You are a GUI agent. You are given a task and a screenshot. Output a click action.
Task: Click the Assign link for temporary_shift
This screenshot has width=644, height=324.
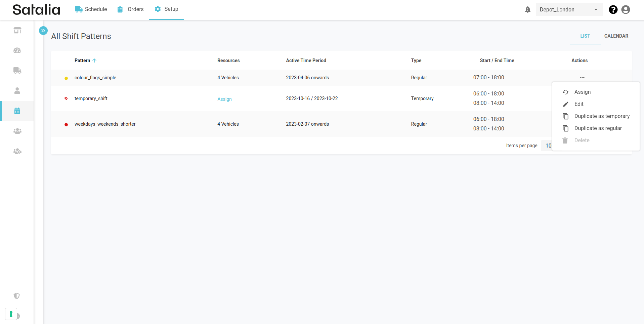coord(224,99)
